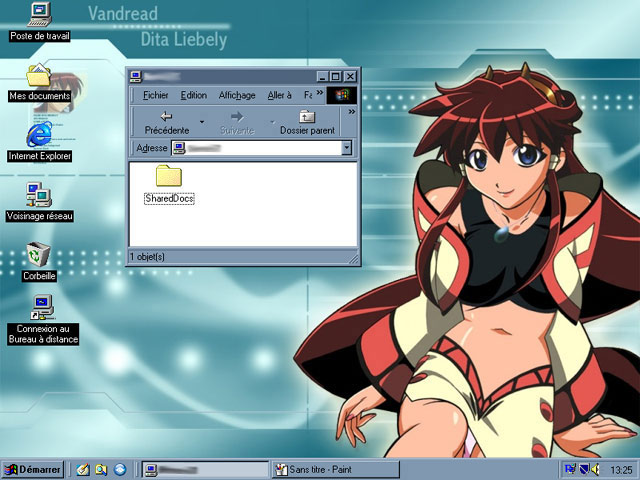Show hidden menu items via menu bar chevron
Screen dimensions: 640x480
319,95
